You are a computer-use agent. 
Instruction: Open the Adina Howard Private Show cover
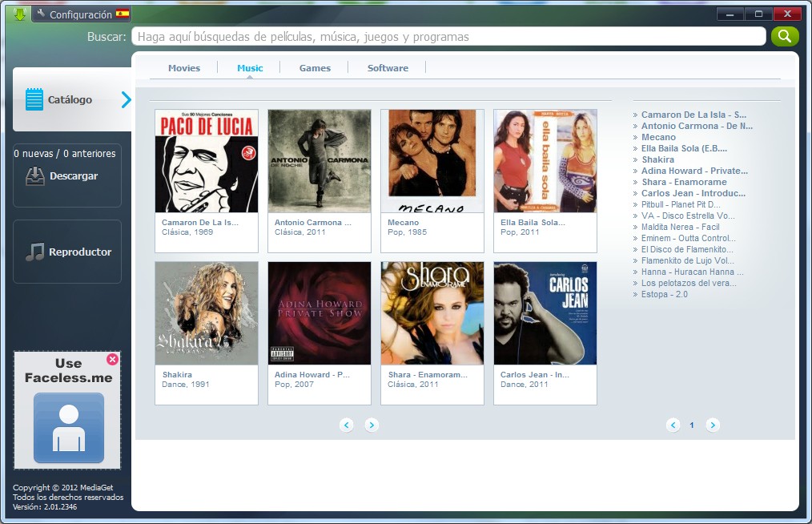coord(320,313)
